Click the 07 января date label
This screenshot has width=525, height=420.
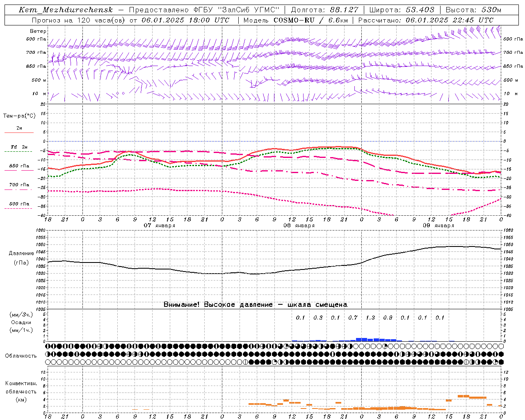pos(160,226)
